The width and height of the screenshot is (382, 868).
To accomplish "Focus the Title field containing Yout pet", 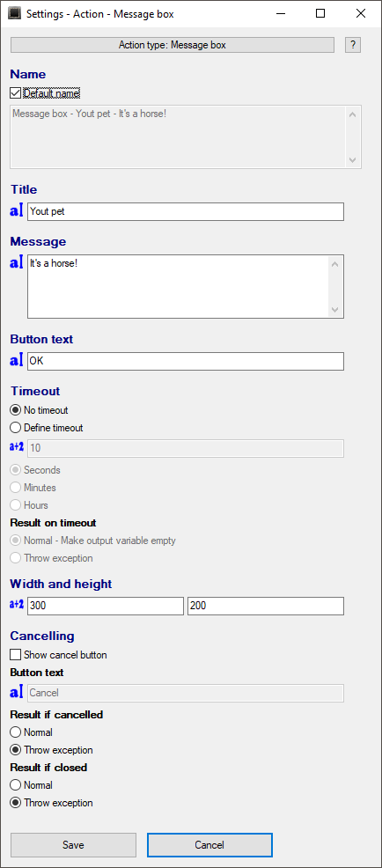I will pos(186,211).
